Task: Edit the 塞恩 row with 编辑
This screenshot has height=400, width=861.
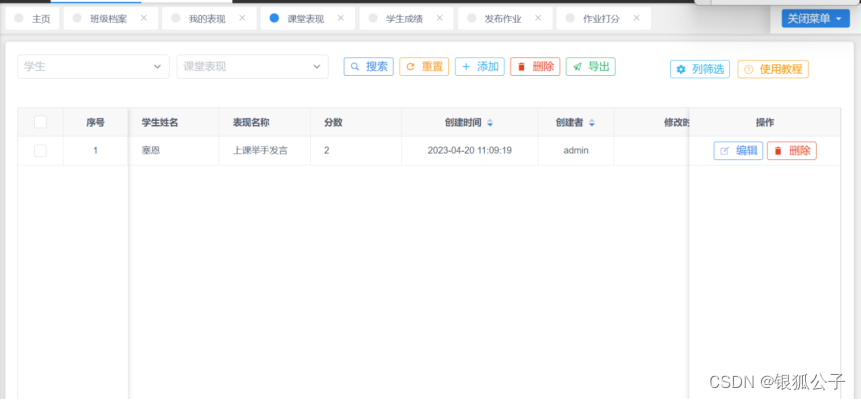Action: click(x=738, y=151)
